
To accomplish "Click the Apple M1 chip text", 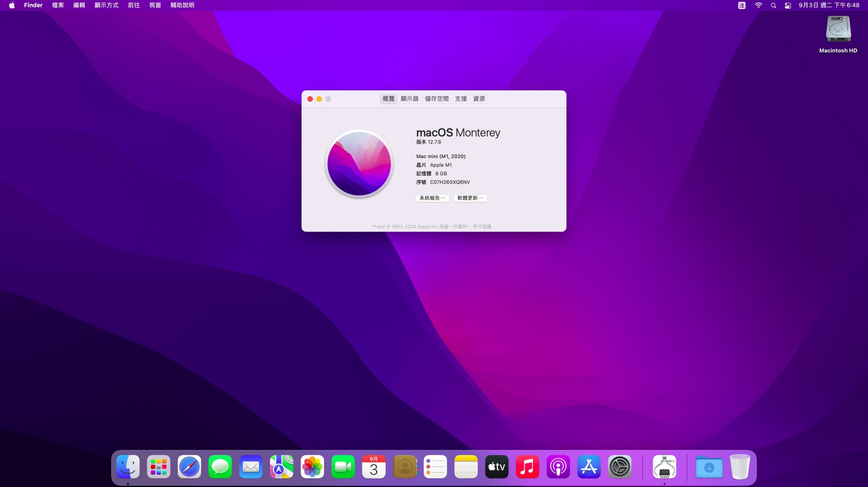I will (441, 165).
